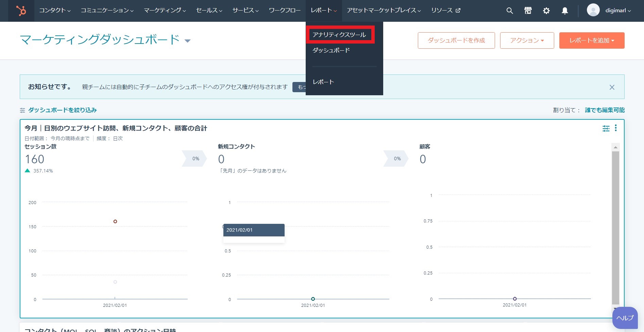The image size is (644, 332).
Task: Click the report's vertical scrollbar thumb
Action: tap(615, 228)
